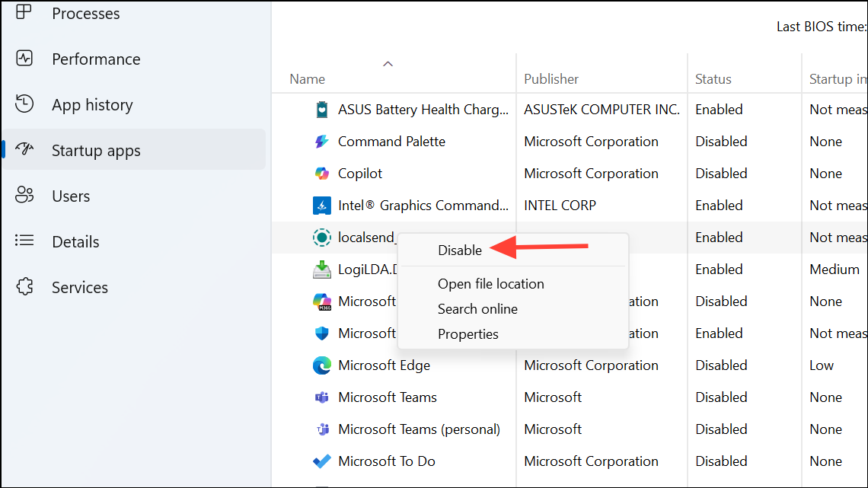
Task: Choose Search online in context menu
Action: coord(477,309)
